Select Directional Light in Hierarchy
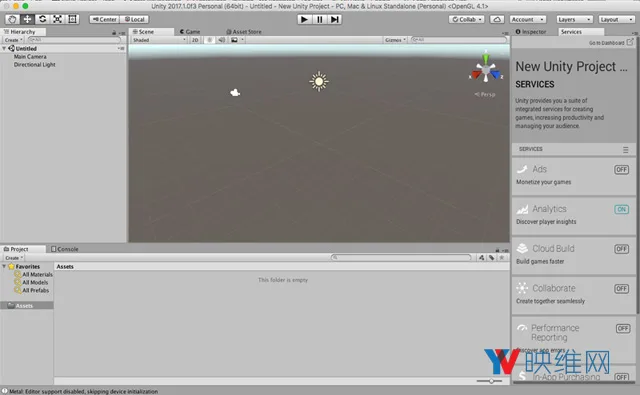 pyautogui.click(x=34, y=64)
